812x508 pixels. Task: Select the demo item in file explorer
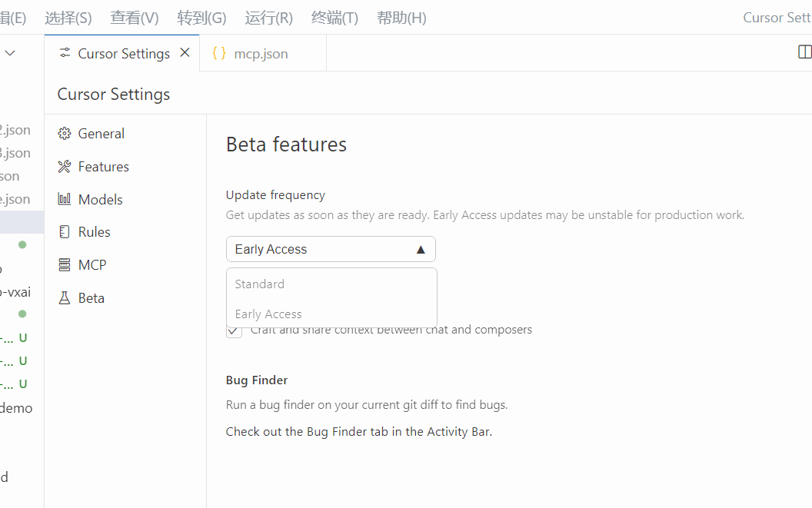coord(17,408)
